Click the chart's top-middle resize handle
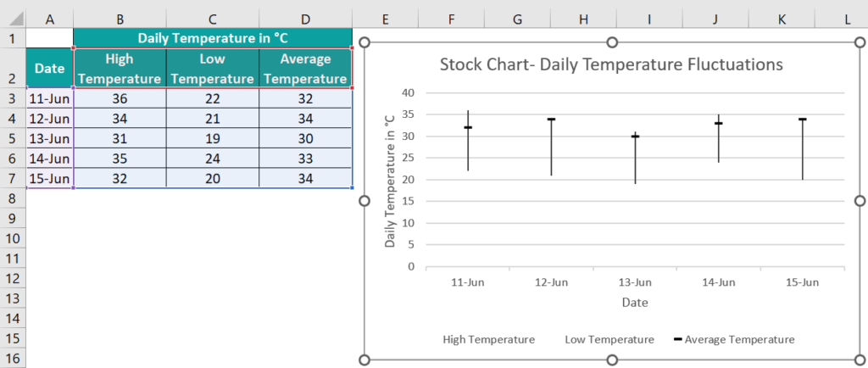868x368 pixels. click(612, 42)
